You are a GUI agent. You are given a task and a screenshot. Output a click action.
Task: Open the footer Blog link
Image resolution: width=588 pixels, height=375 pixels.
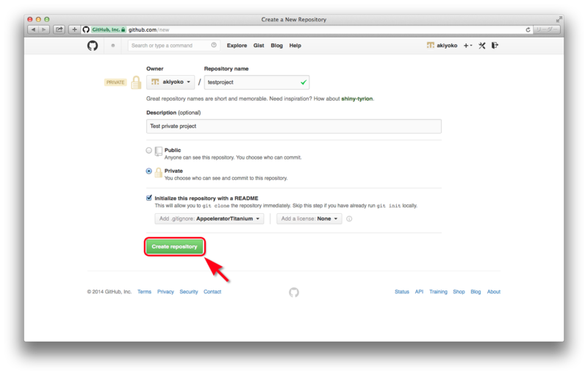[476, 292]
